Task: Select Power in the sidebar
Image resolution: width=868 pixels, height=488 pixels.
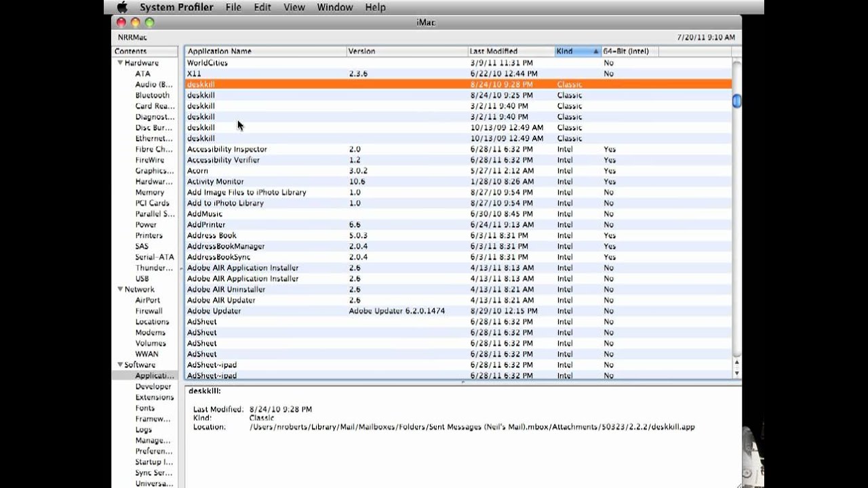Action: tap(146, 224)
